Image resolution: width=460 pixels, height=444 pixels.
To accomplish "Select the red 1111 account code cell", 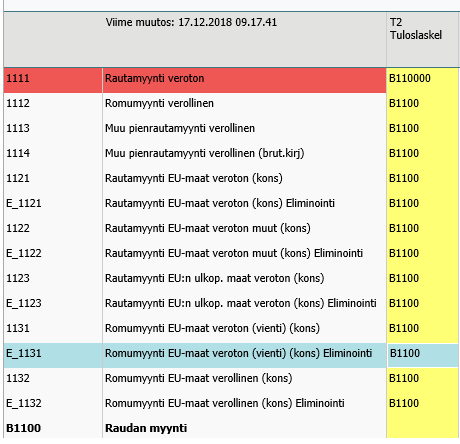I will pos(53,80).
